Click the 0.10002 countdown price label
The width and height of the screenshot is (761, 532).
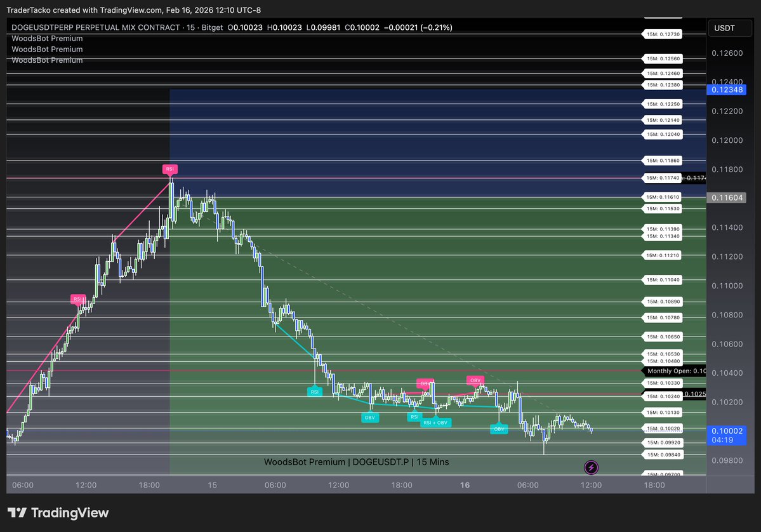click(727, 436)
